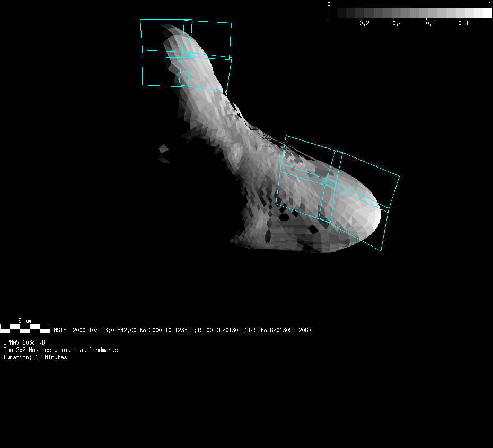Click the 0.4 tick label on grayscale bar

click(x=397, y=24)
